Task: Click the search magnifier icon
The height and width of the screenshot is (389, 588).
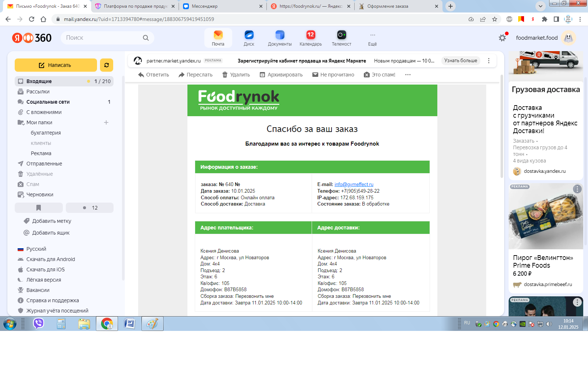Action: (146, 38)
